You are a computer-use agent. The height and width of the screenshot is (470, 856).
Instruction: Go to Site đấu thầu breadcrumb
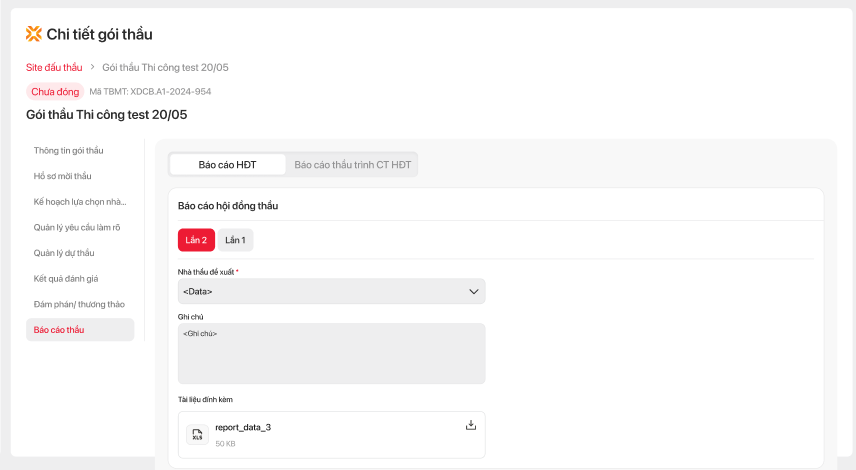[54, 67]
